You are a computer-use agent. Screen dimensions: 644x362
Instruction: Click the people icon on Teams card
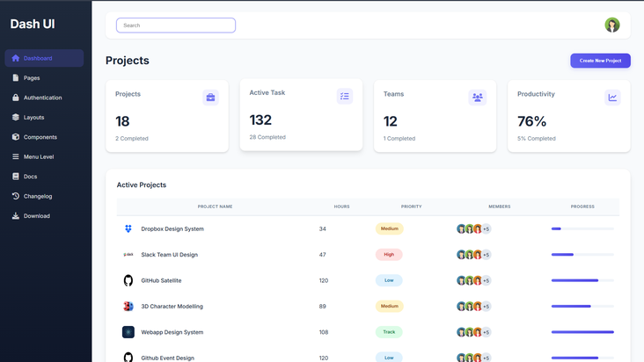[x=477, y=98]
